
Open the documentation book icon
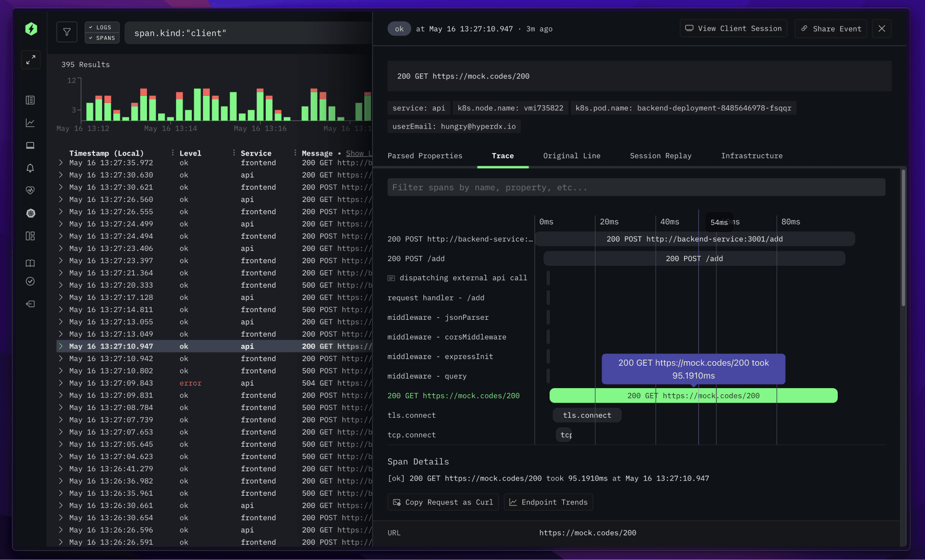coord(30,263)
